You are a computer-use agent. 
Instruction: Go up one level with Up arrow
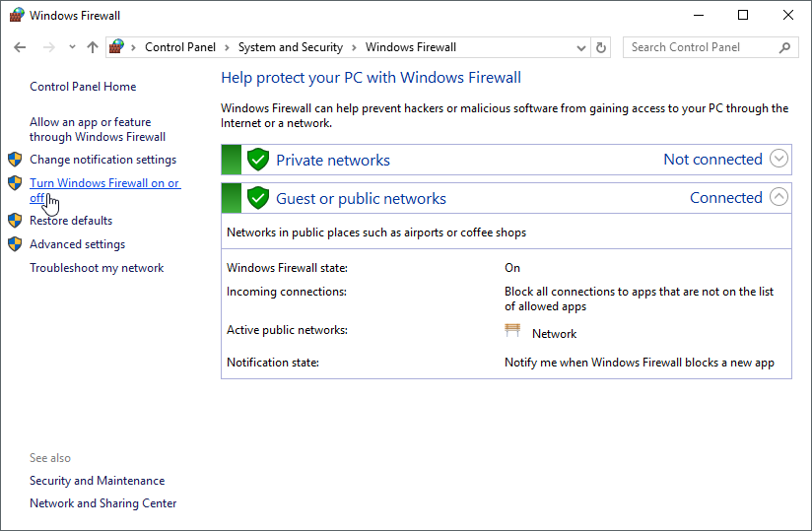coord(93,47)
